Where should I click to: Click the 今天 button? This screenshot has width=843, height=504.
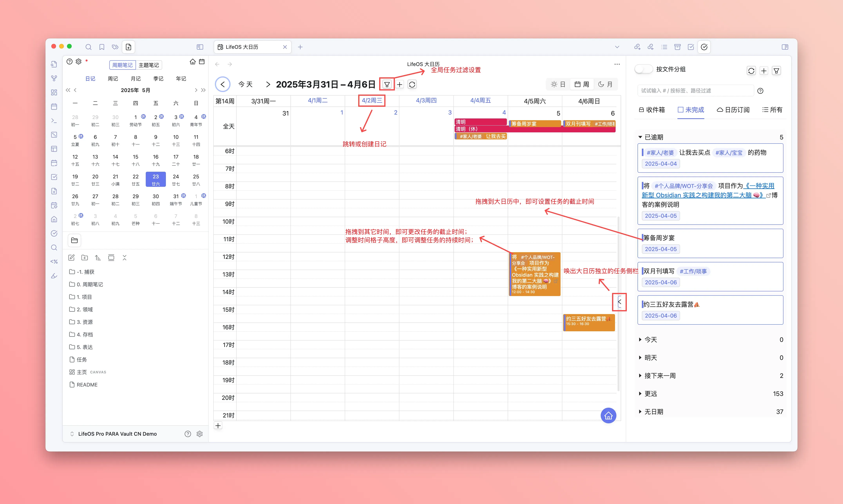246,84
